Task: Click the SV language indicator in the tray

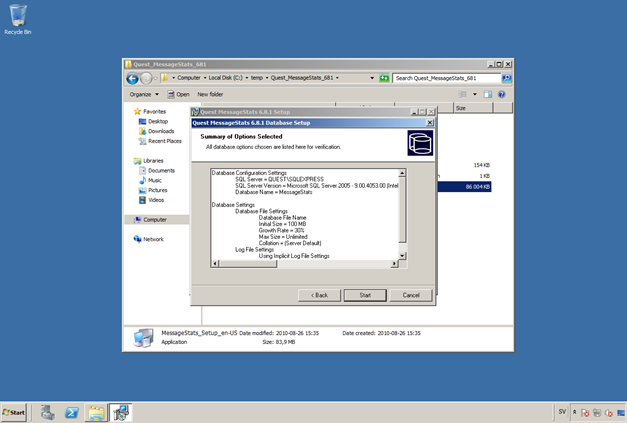Action: pyautogui.click(x=562, y=412)
